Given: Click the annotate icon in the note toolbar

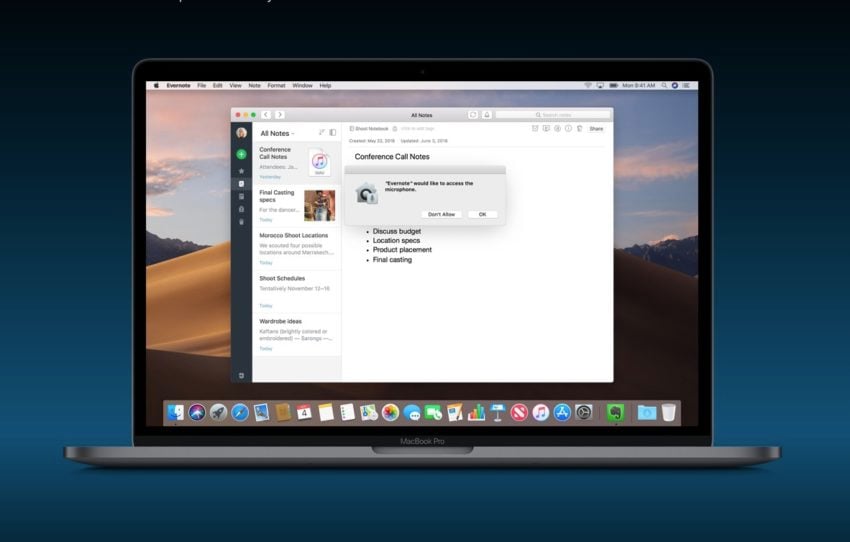Looking at the screenshot, I should [557, 128].
